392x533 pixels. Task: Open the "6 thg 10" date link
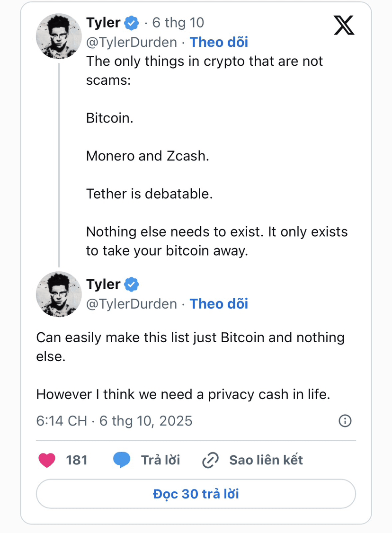(x=178, y=23)
